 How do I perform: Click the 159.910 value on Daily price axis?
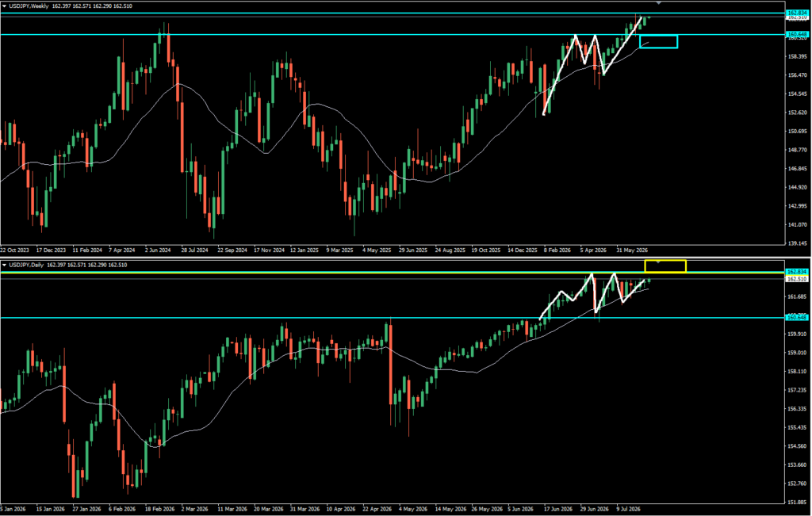[x=798, y=334]
